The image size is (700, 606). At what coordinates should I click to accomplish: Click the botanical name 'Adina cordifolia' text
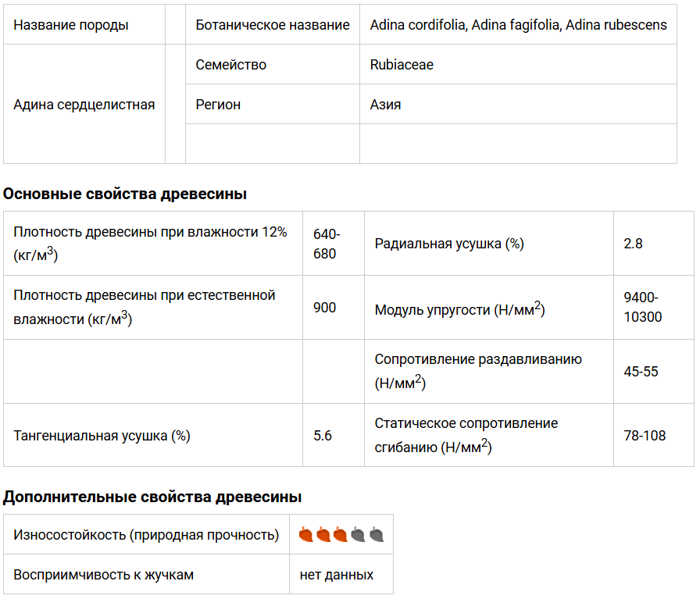(418, 25)
